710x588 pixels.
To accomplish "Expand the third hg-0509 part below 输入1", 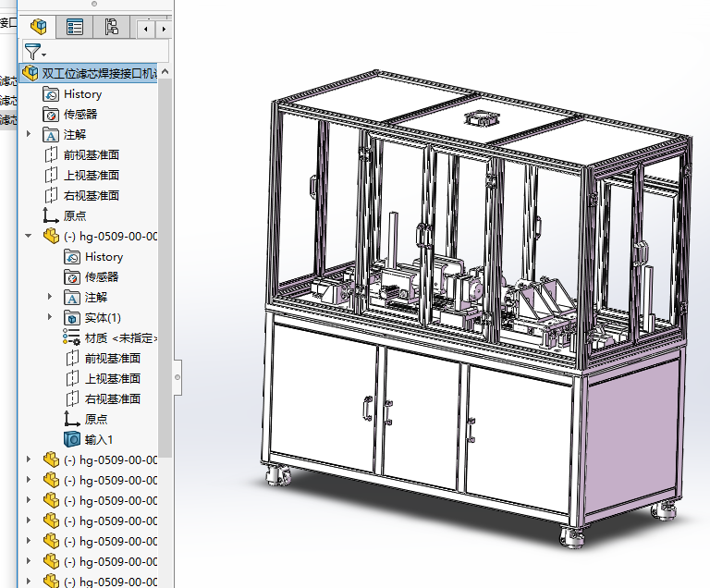I will [x=29, y=500].
